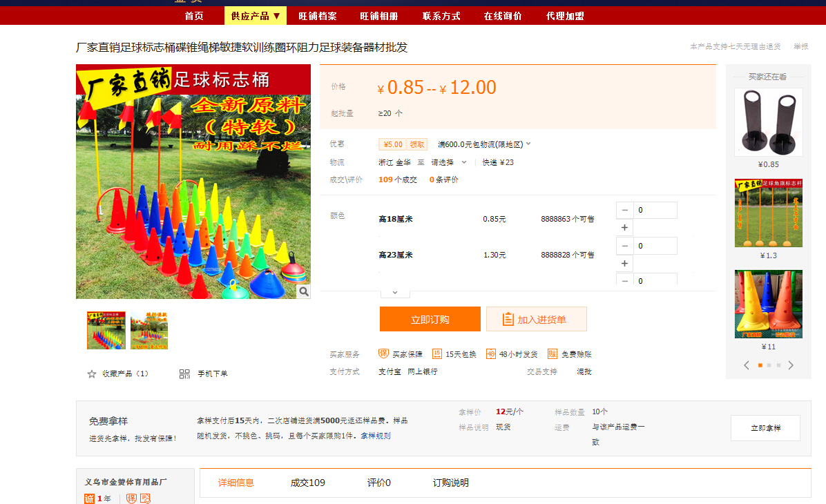Open the 供应产品 dropdown menu
The height and width of the screenshot is (504, 826).
(x=256, y=16)
